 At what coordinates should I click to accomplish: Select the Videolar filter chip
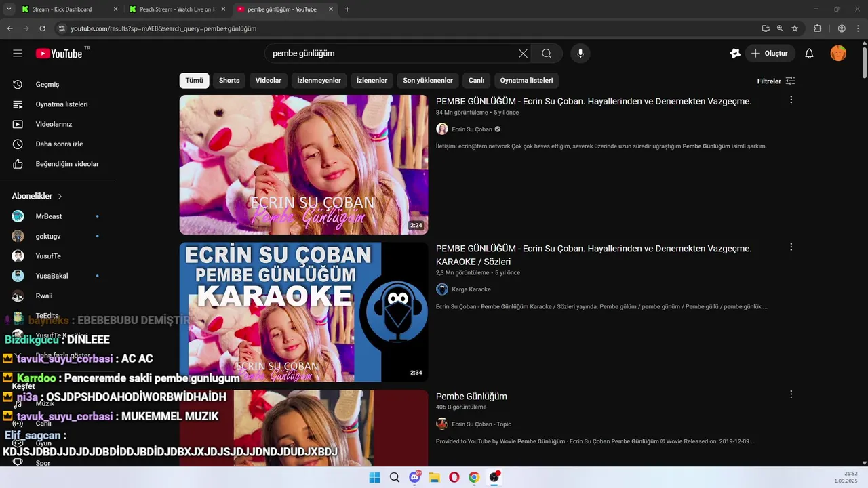point(269,81)
